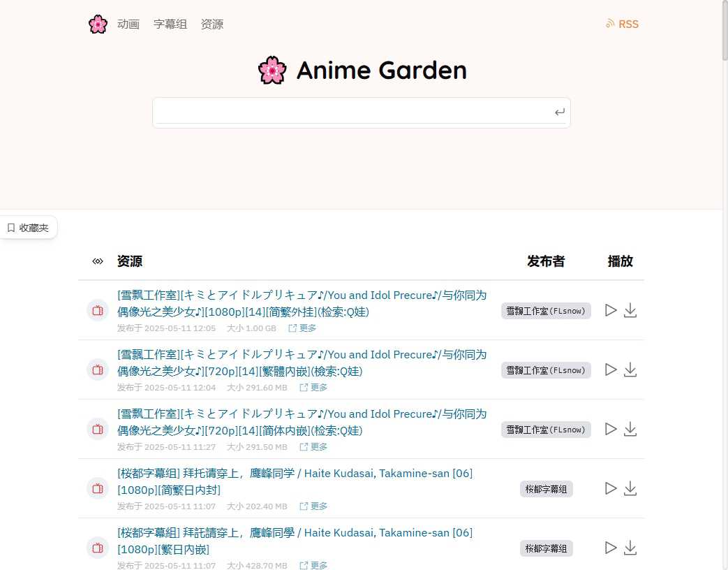The height and width of the screenshot is (570, 728).
Task: Open the 收藏夹 bookmarks button
Action: coord(28,228)
